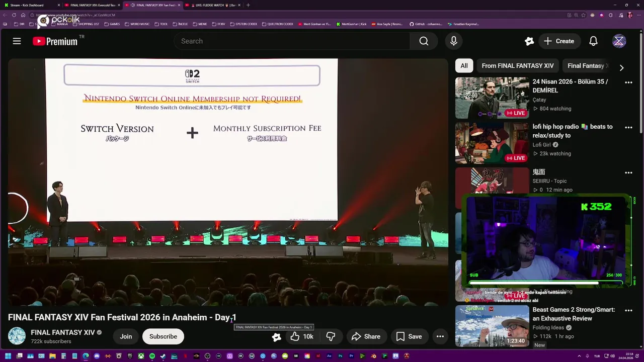Open the WEIRD MUSIC bookmark folder

click(x=137, y=24)
